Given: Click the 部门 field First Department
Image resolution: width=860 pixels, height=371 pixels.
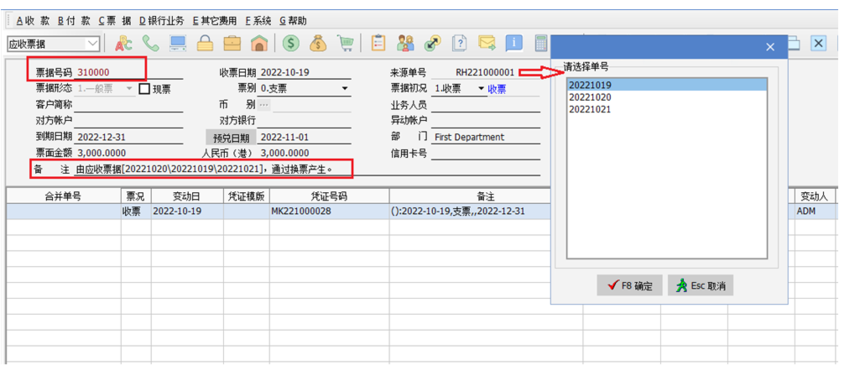Looking at the screenshot, I should [x=486, y=137].
